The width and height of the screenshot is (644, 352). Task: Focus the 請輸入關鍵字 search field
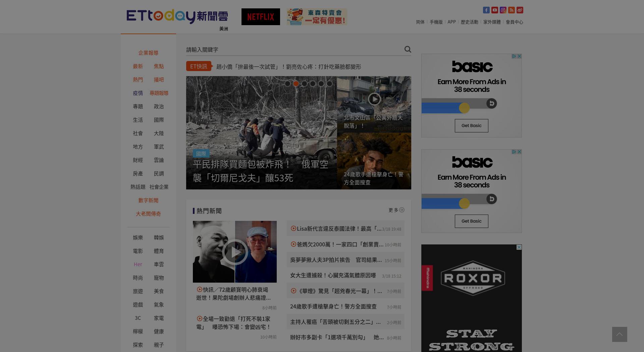(293, 50)
